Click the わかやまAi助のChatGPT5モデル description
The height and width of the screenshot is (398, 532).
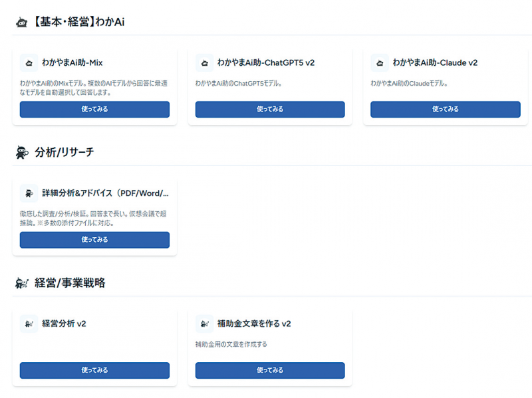[239, 84]
